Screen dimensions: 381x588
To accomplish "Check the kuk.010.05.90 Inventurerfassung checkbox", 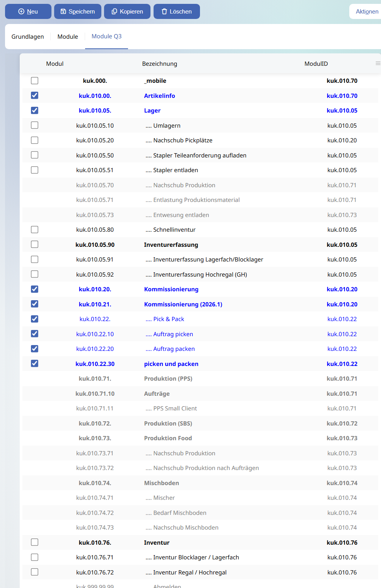I will 34,244.
